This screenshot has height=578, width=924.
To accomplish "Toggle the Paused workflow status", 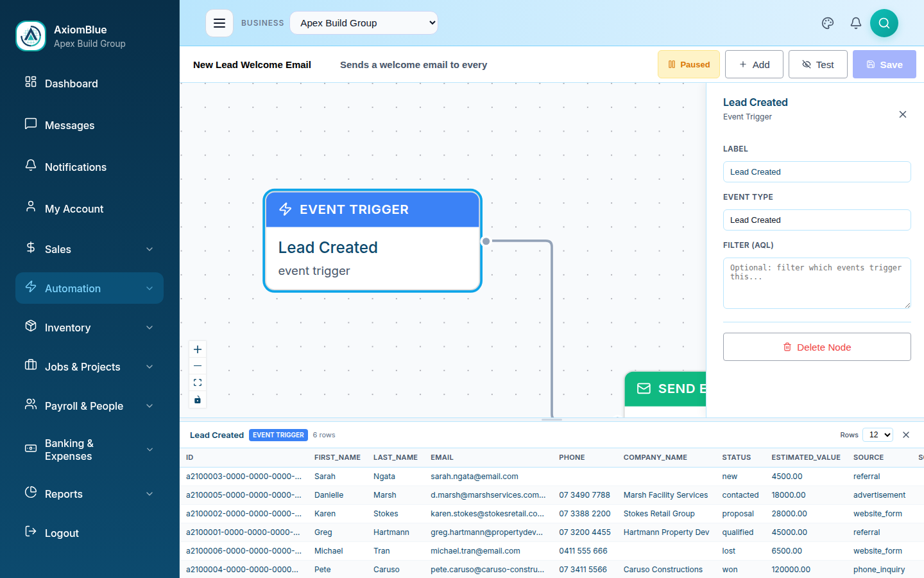I will 689,64.
